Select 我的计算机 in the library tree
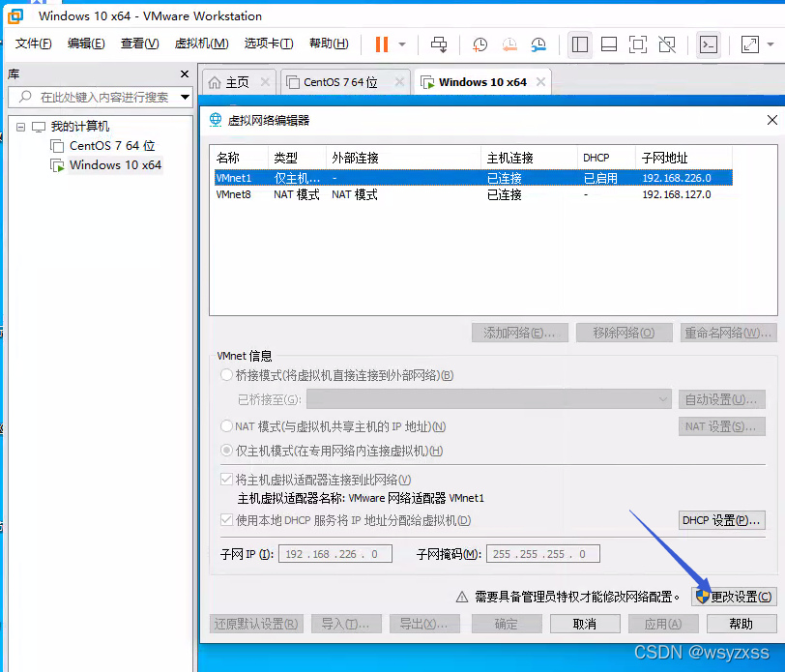 (79, 127)
